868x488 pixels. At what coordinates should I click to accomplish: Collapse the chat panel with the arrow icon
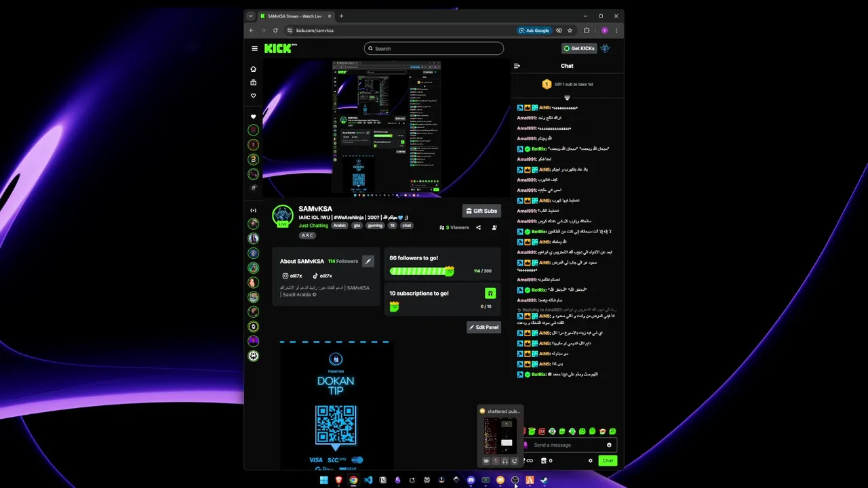(517, 66)
